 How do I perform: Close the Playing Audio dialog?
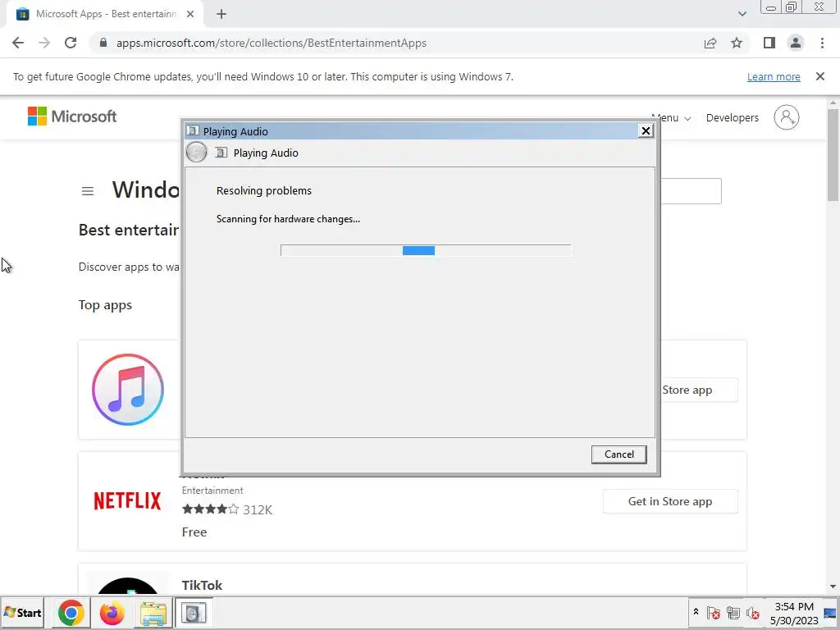click(x=646, y=131)
